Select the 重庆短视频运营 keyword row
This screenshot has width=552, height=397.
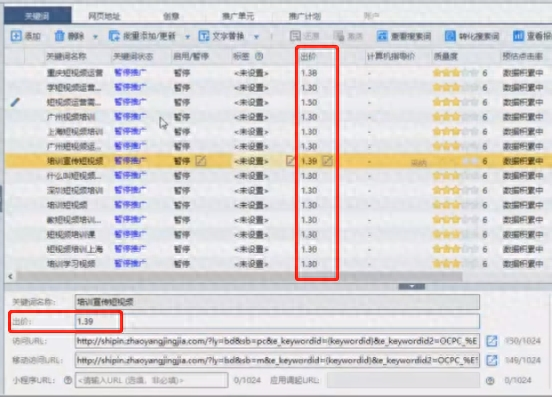coord(278,73)
